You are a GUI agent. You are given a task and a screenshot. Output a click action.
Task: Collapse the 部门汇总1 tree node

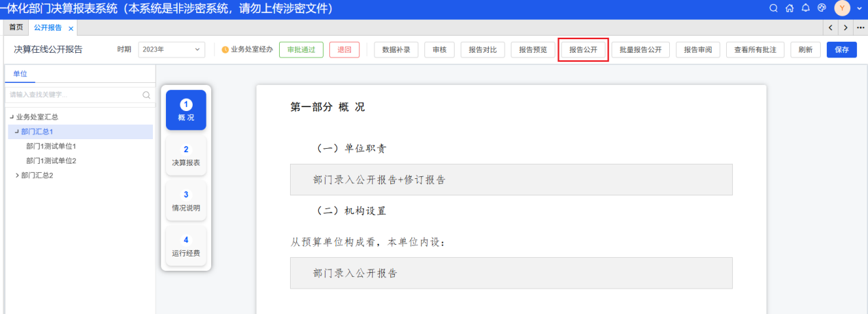tap(17, 131)
